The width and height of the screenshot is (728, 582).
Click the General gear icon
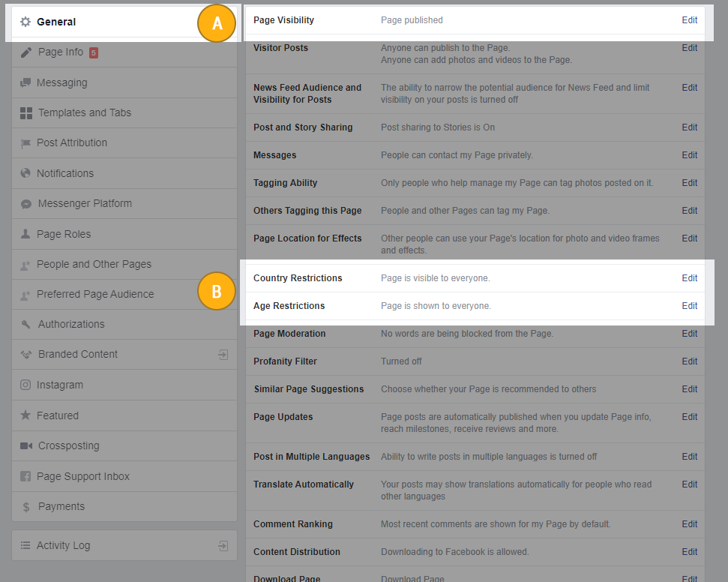click(25, 22)
